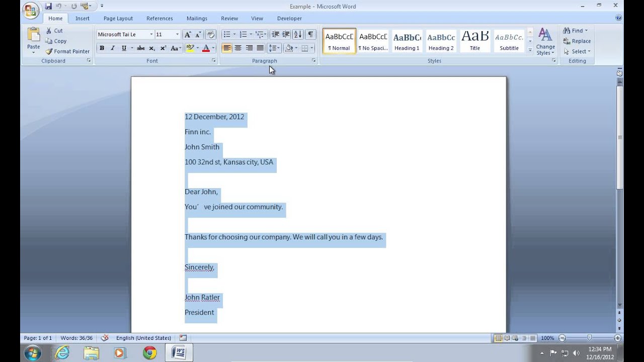Viewport: 644px width, 362px height.
Task: Click the Grow Font icon
Action: coord(188,35)
